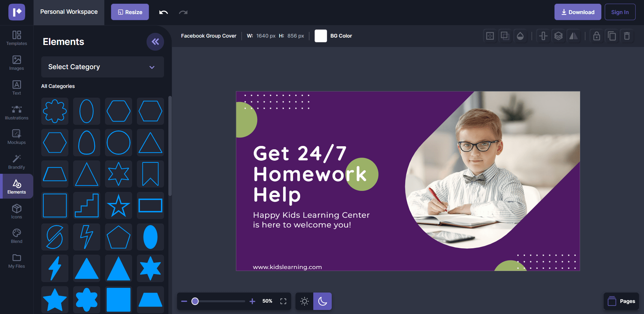Click the trash delete icon
This screenshot has height=314, width=644.
627,36
